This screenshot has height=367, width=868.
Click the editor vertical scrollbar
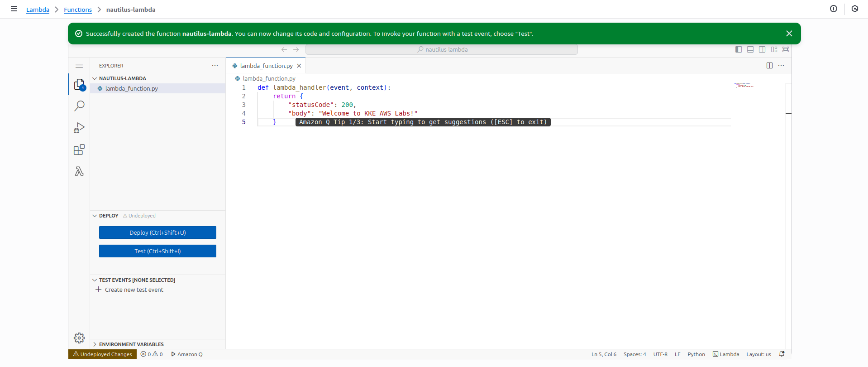(788, 216)
